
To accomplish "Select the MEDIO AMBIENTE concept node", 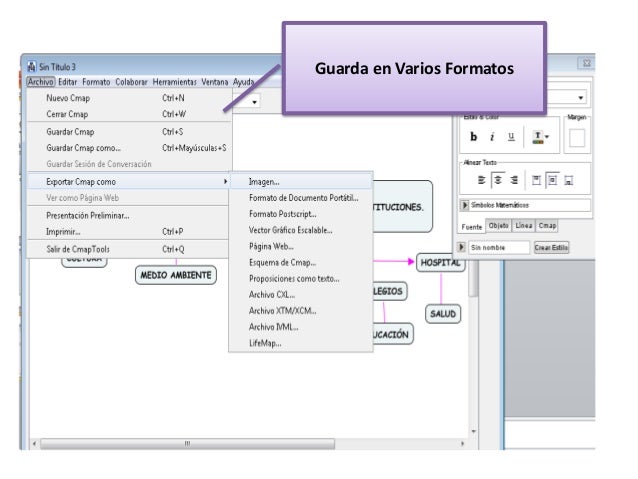I will pyautogui.click(x=176, y=275).
